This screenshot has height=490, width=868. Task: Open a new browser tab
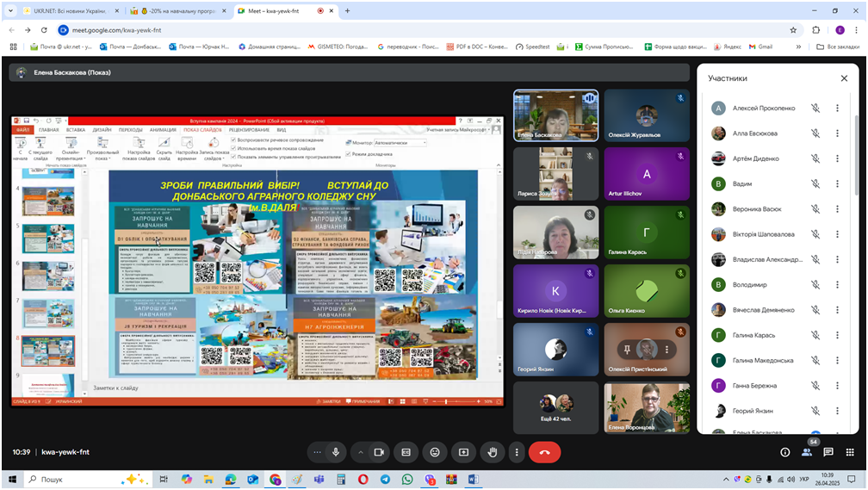pyautogui.click(x=348, y=10)
